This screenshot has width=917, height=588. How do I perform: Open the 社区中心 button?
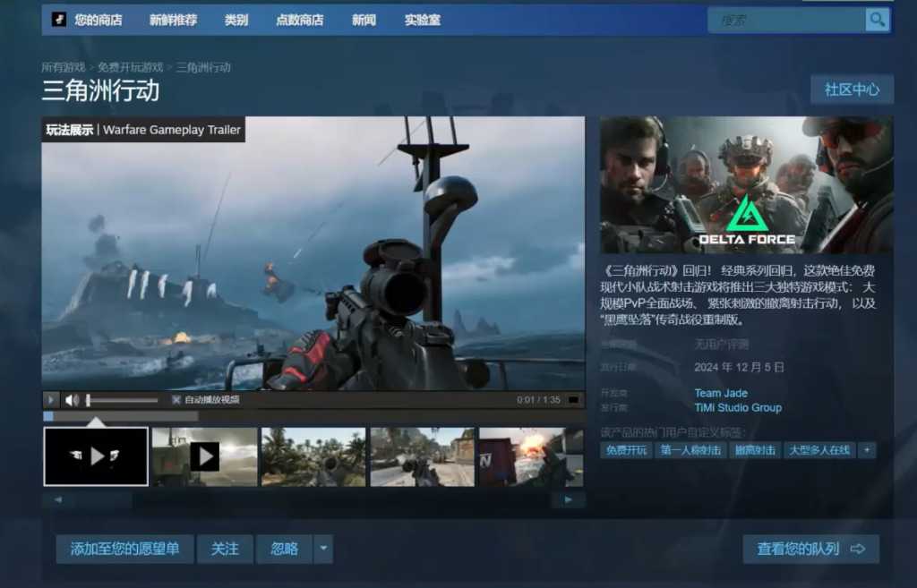(x=853, y=89)
